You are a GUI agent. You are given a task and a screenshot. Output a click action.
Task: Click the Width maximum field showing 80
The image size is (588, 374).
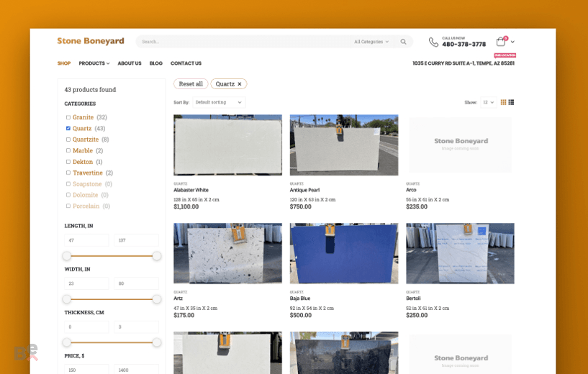(x=137, y=283)
